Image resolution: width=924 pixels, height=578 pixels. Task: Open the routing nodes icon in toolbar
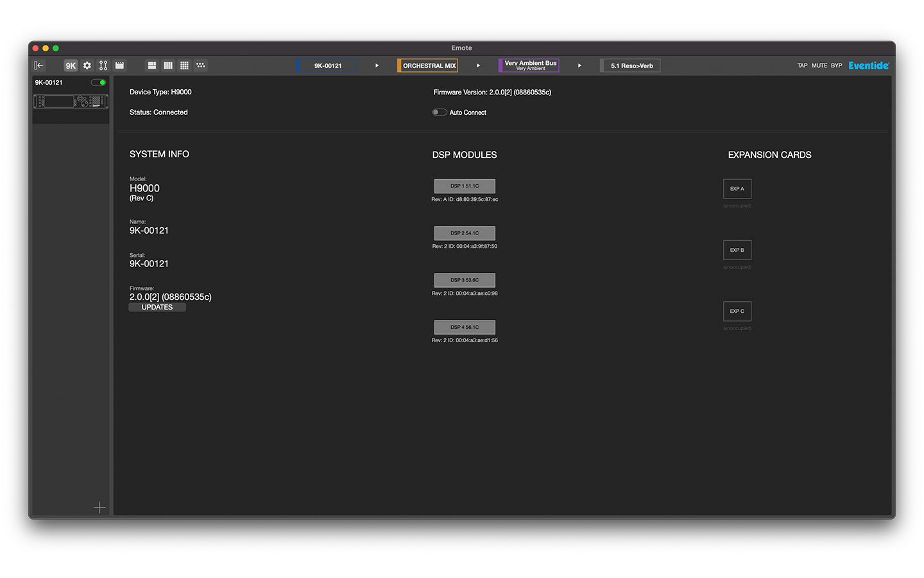point(103,66)
